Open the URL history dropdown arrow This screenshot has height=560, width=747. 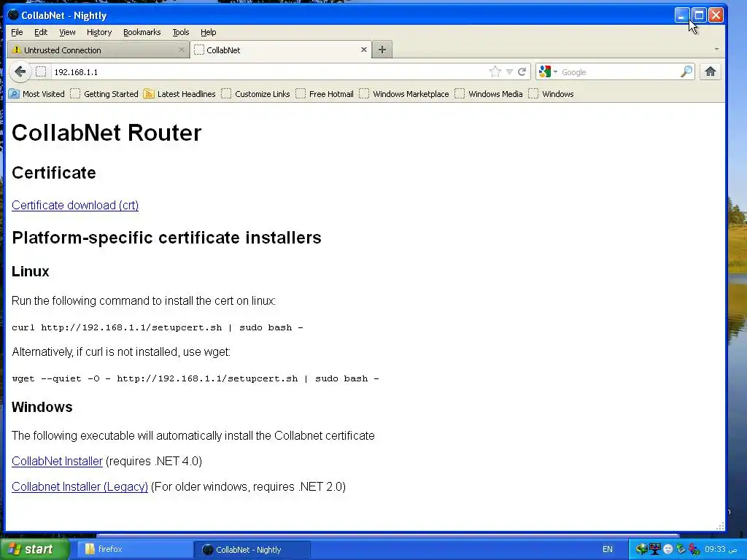pyautogui.click(x=509, y=72)
